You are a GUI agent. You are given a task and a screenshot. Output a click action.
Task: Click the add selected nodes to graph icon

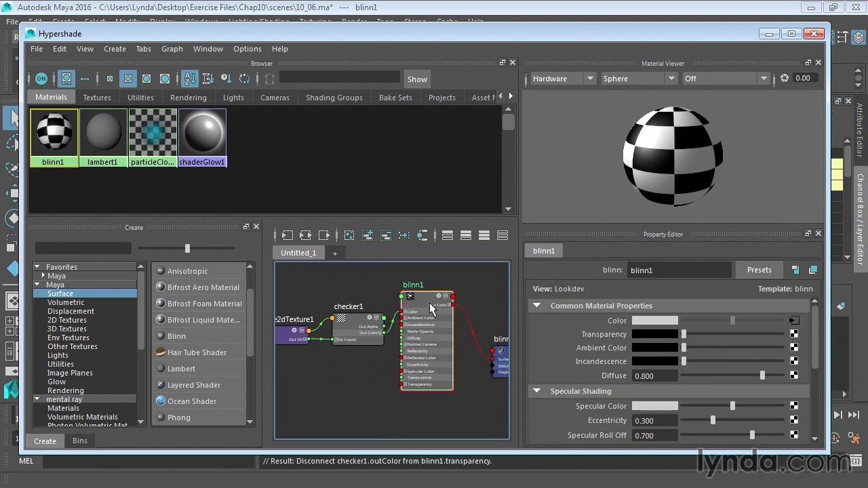click(x=368, y=235)
